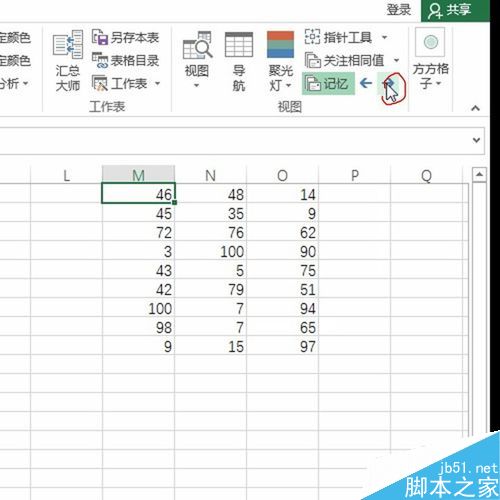Viewport: 500px width, 500px height.
Task: Toggle the 记忆 memory button
Action: [328, 84]
